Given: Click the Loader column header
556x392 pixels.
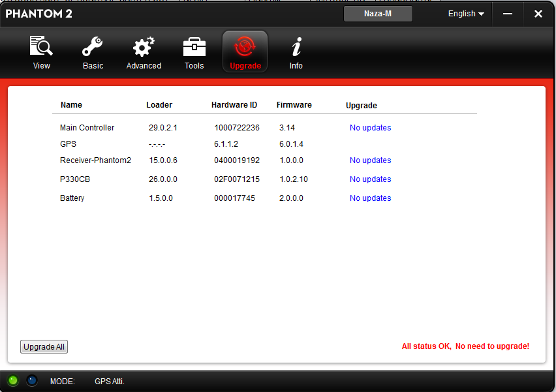Looking at the screenshot, I should click(x=159, y=105).
